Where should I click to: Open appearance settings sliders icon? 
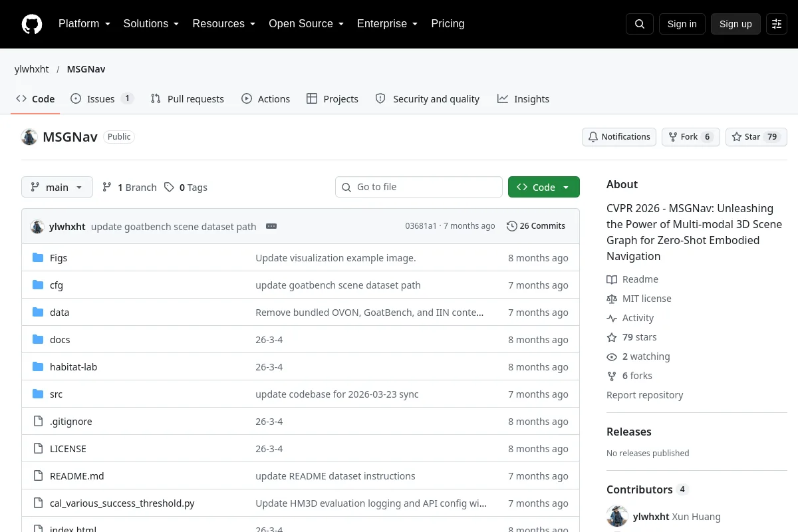(x=777, y=24)
